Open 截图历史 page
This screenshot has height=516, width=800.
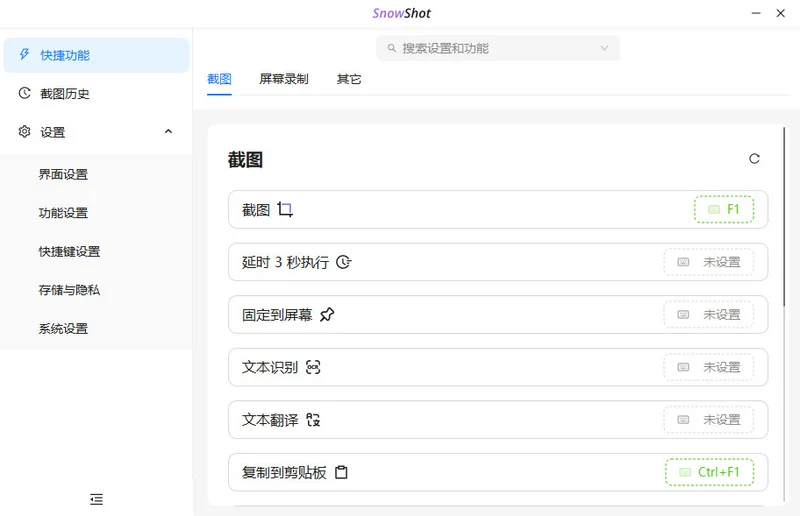[96, 93]
